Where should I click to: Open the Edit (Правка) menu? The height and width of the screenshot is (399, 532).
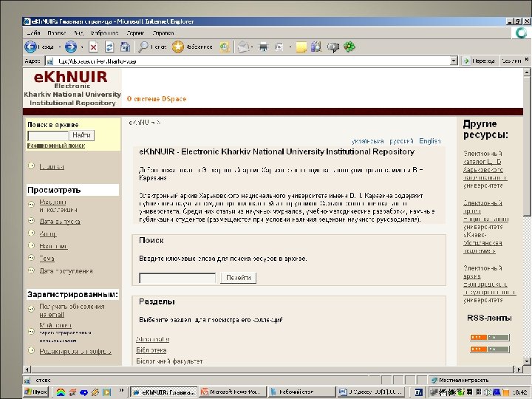point(56,33)
